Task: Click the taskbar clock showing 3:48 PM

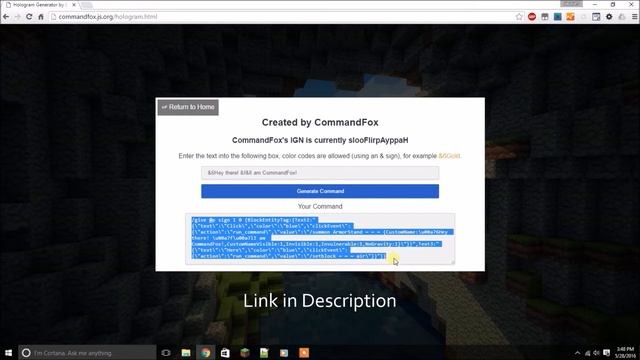Action: [x=625, y=353]
